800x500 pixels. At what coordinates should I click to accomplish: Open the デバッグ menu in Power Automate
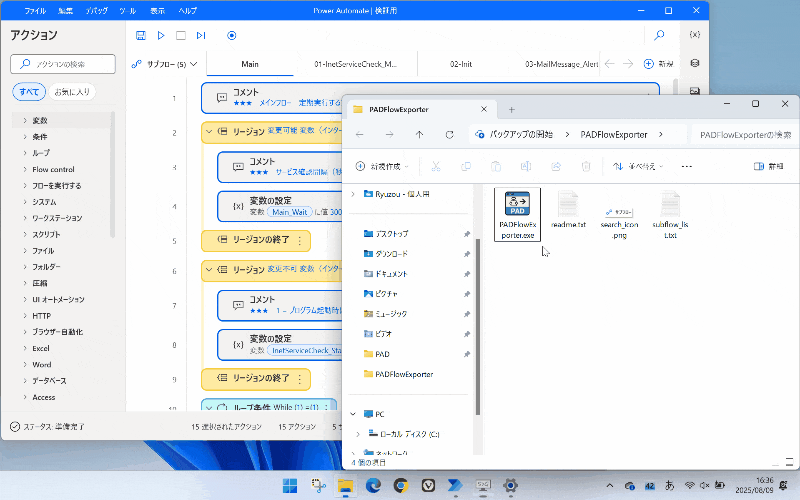pos(96,10)
